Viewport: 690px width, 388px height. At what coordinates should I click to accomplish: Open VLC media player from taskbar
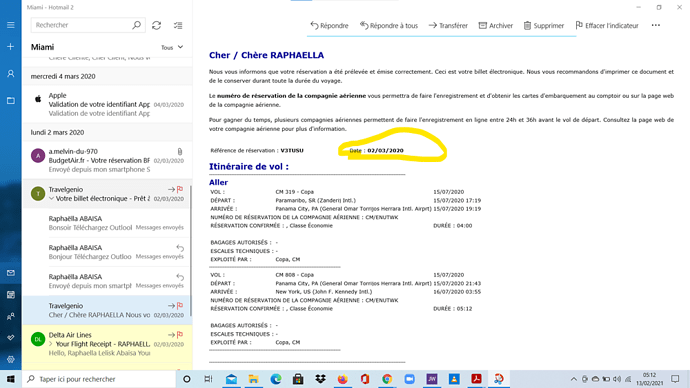[454, 379]
